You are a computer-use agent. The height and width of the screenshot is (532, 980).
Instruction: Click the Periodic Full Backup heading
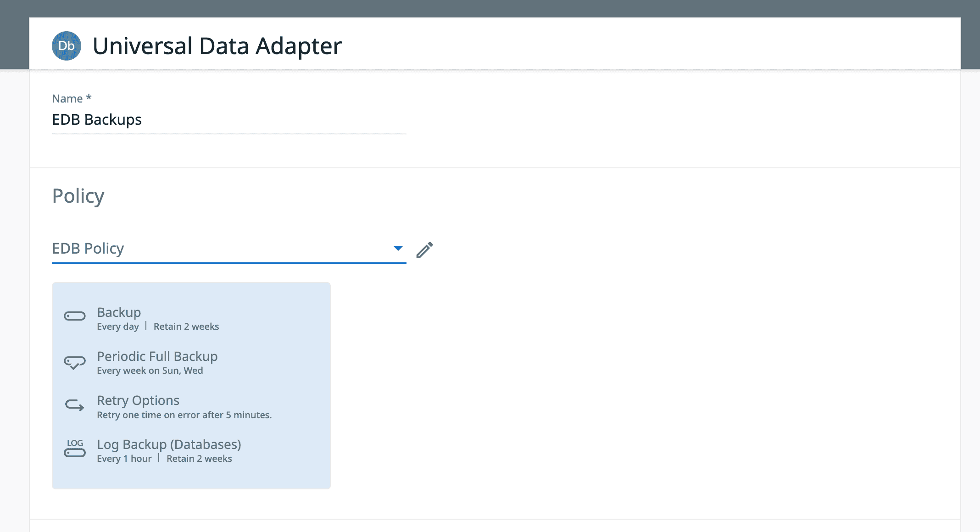coord(157,356)
